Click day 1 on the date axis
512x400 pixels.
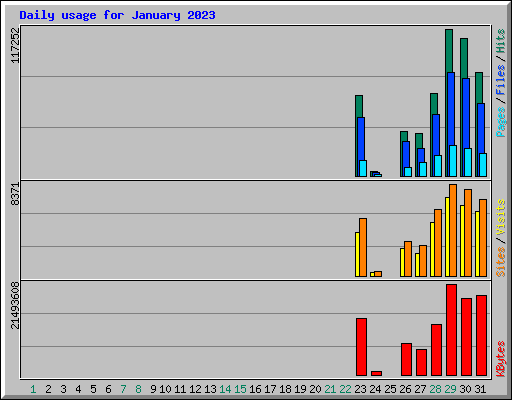coord(33,389)
